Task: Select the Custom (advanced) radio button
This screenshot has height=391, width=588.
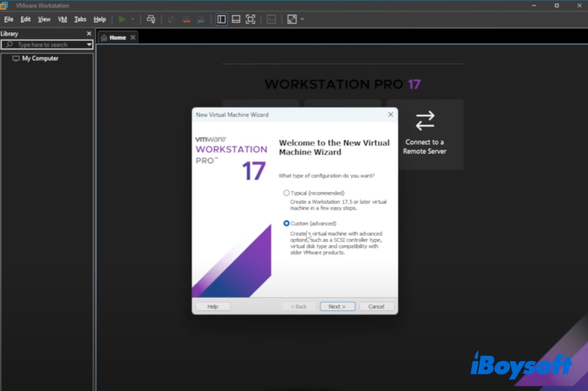Action: (287, 223)
